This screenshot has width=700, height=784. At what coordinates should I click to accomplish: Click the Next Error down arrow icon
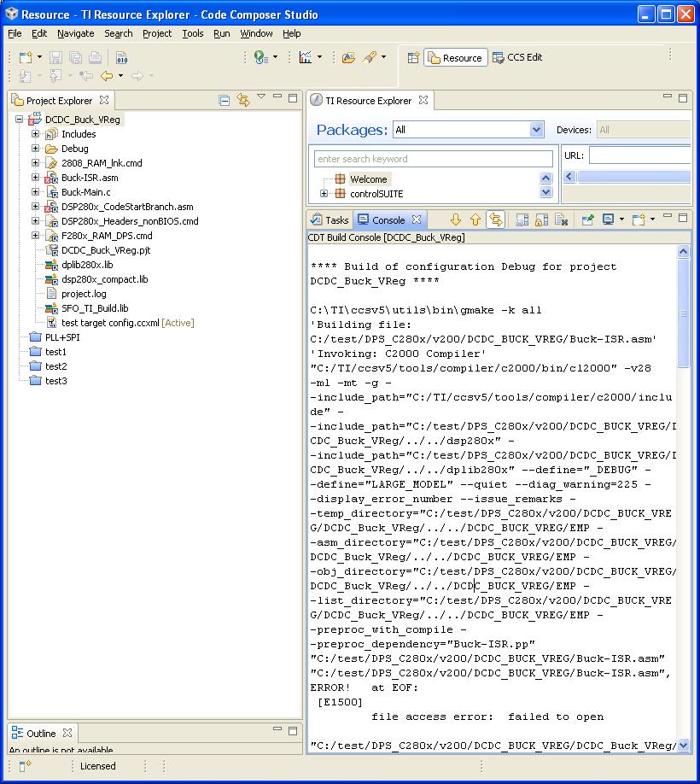coord(455,219)
